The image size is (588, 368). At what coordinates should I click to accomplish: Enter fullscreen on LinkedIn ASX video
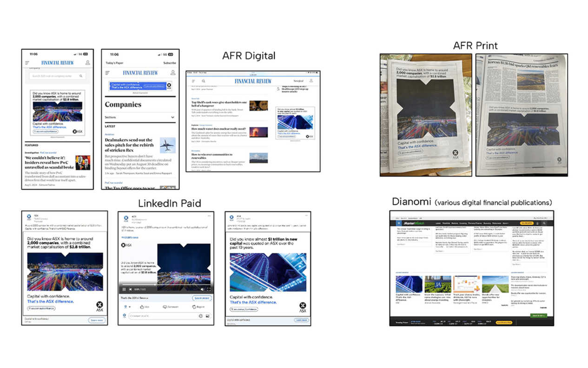[x=209, y=289]
